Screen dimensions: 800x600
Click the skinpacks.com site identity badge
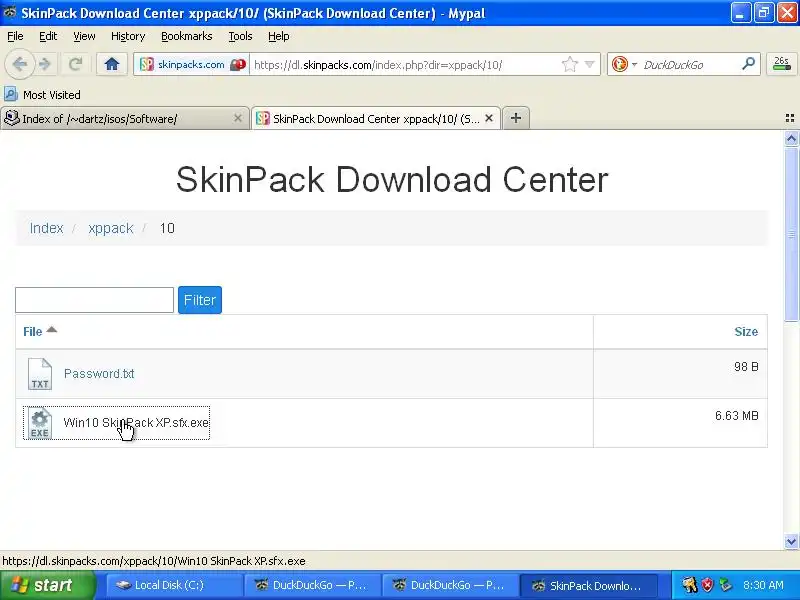point(192,65)
